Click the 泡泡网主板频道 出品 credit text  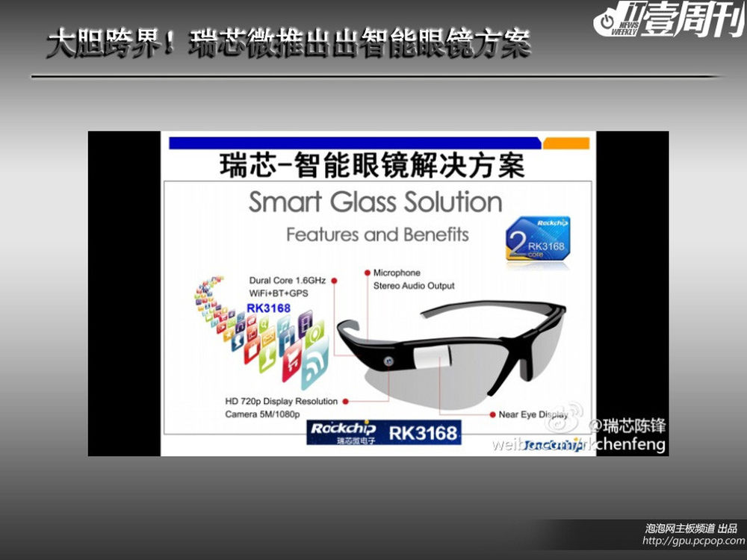691,528
